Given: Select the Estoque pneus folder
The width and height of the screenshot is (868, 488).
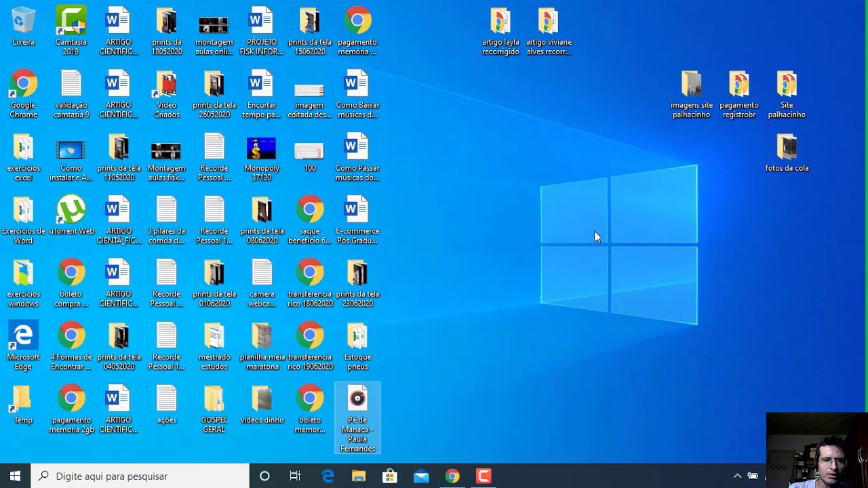Looking at the screenshot, I should tap(357, 346).
